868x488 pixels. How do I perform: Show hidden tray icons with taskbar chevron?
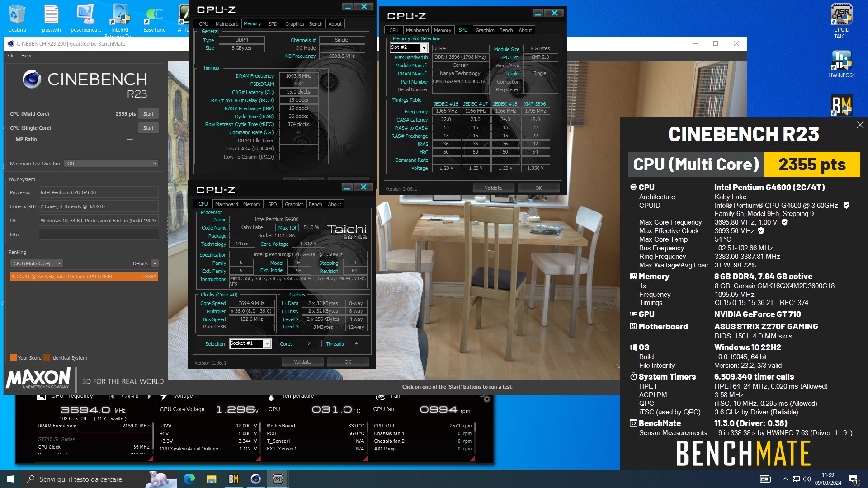[785, 479]
